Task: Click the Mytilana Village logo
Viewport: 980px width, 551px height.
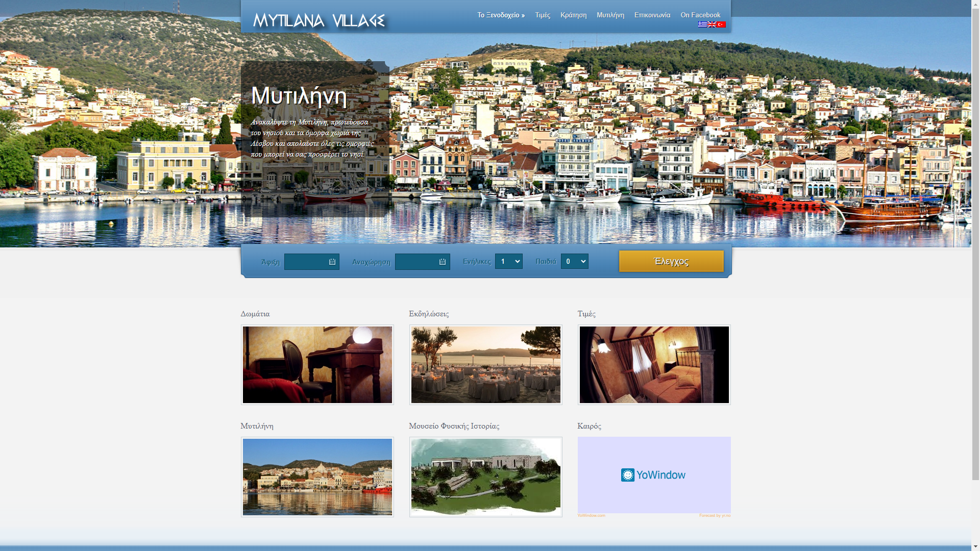Action: pos(319,20)
